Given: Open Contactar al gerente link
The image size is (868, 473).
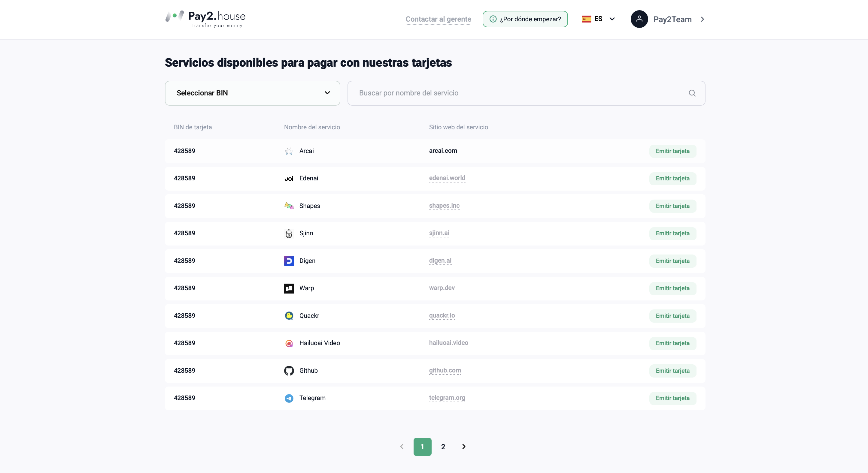Looking at the screenshot, I should click(x=439, y=19).
